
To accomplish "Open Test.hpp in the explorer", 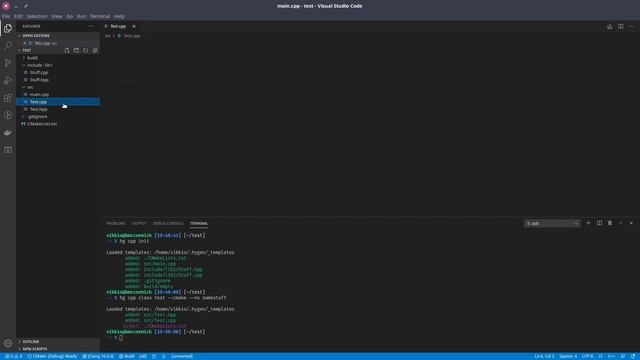I will click(x=58, y=109).
